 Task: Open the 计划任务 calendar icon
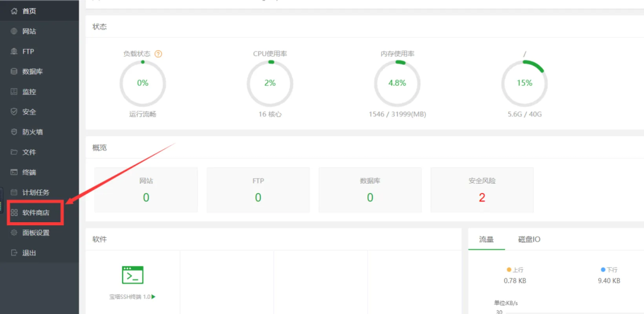[14, 193]
